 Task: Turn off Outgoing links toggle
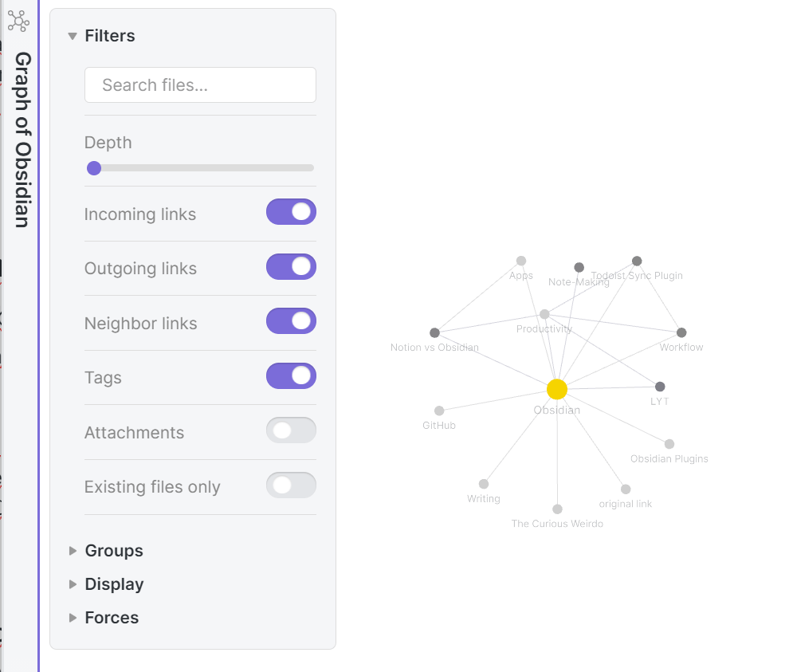(x=291, y=267)
